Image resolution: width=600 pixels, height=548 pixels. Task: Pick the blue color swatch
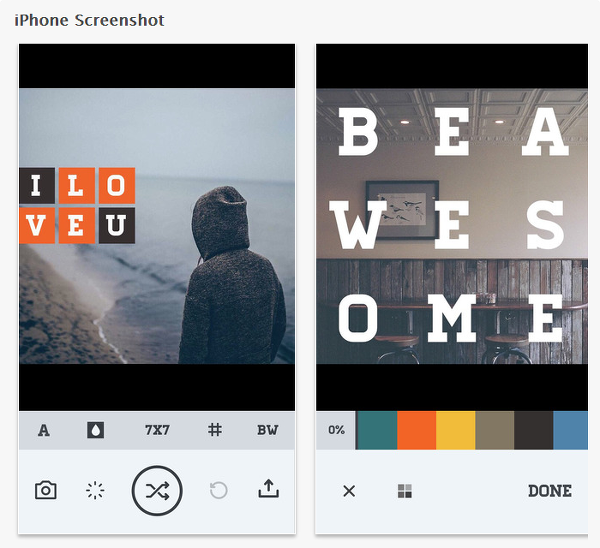571,430
